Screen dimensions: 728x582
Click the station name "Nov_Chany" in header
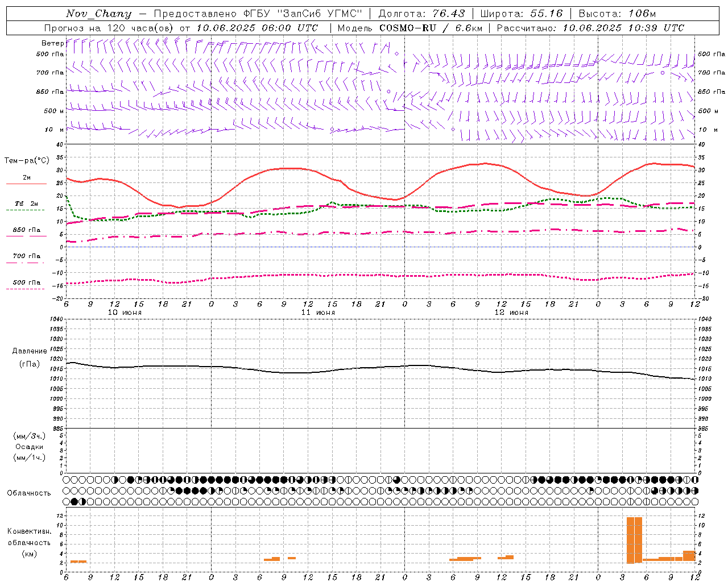(x=98, y=14)
